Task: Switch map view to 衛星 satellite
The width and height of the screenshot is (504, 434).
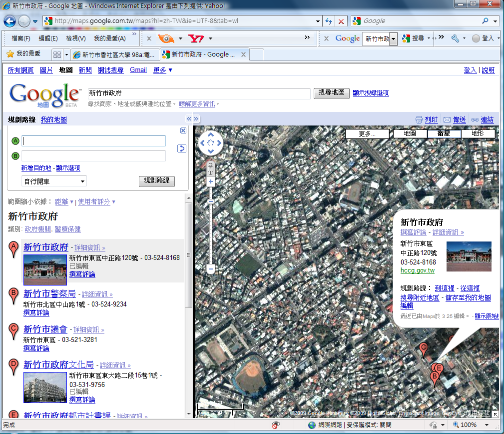Action: (x=444, y=133)
